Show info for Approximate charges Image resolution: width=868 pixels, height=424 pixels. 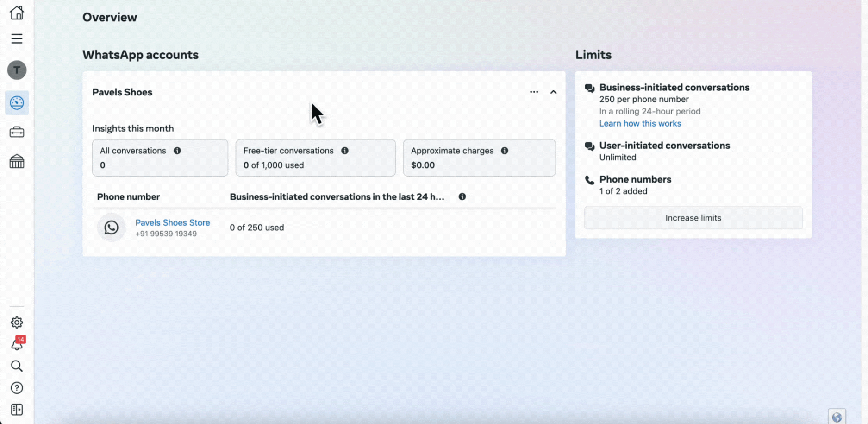[505, 151]
